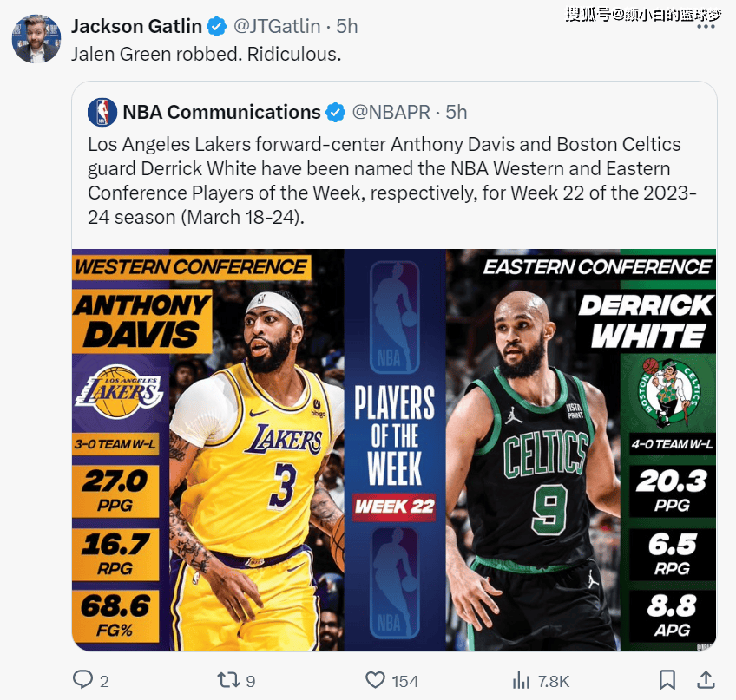Click the 154 likes count
The width and height of the screenshot is (736, 700).
coord(404,680)
